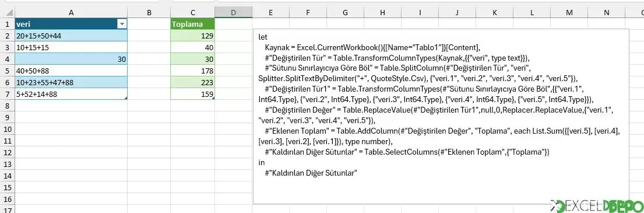Select column B header
644x213 pixels.
[149, 13]
